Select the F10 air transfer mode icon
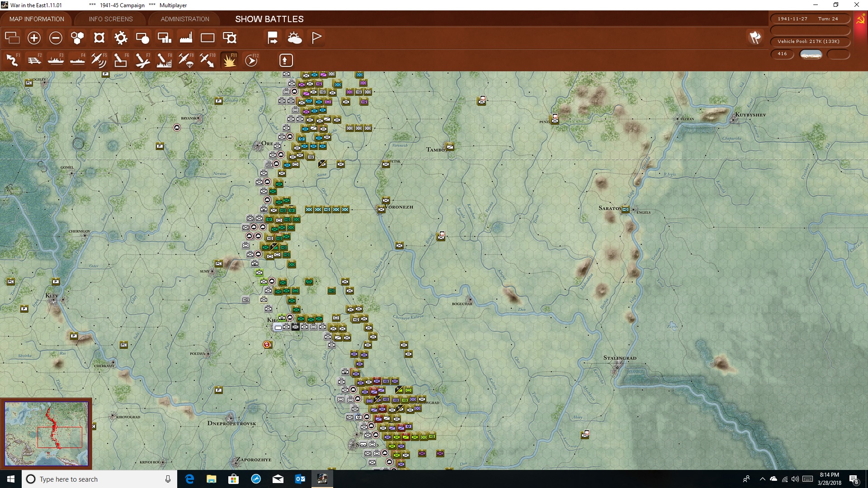 point(208,60)
